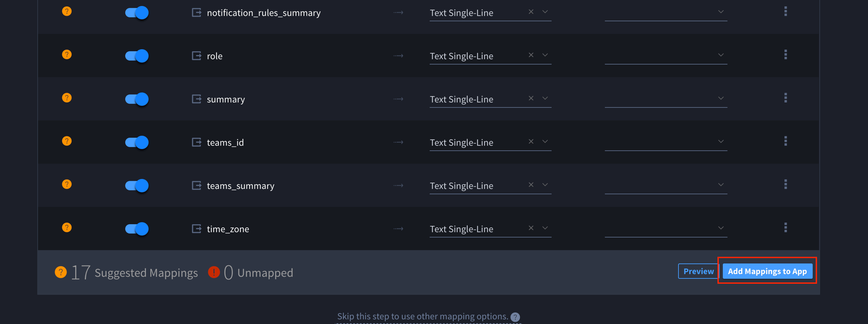868x324 pixels.
Task: Click the red Unmapped alert indicator
Action: [x=214, y=272]
